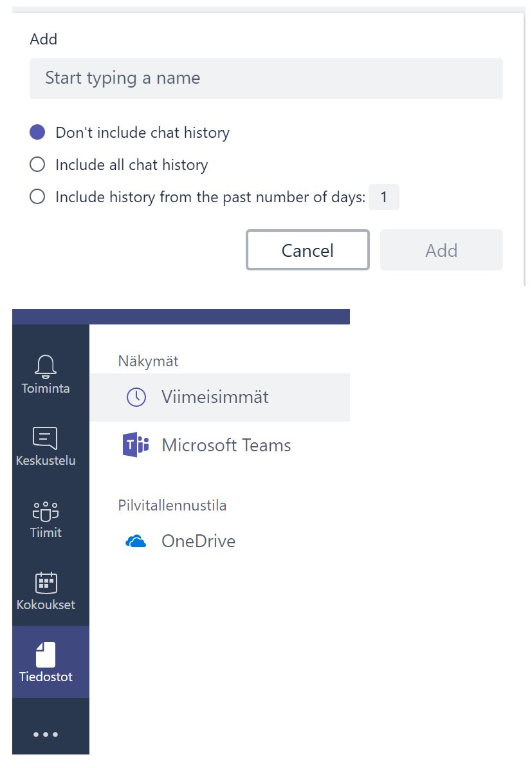Click the purple Microsoft Teams logo icon
532x768 pixels.
click(x=136, y=445)
